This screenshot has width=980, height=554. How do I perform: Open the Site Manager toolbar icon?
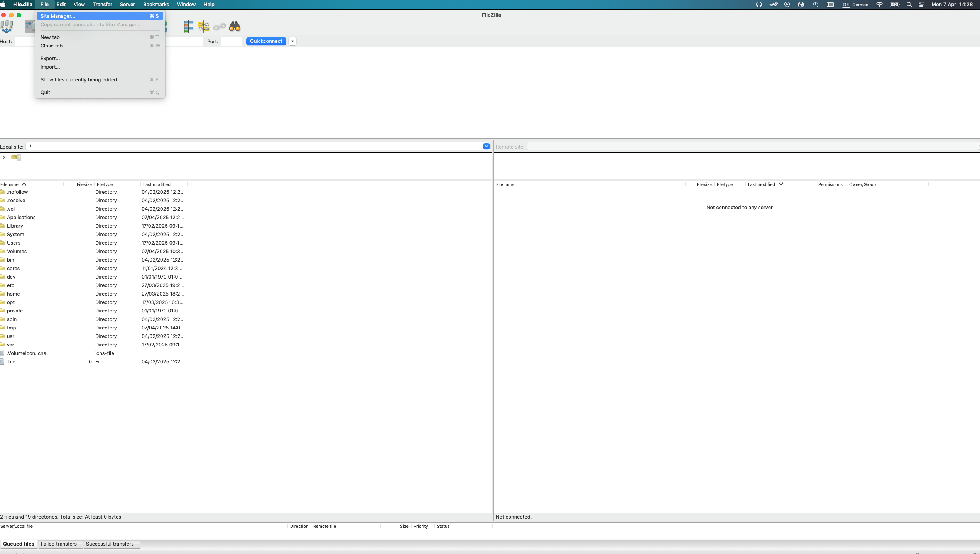click(x=7, y=26)
